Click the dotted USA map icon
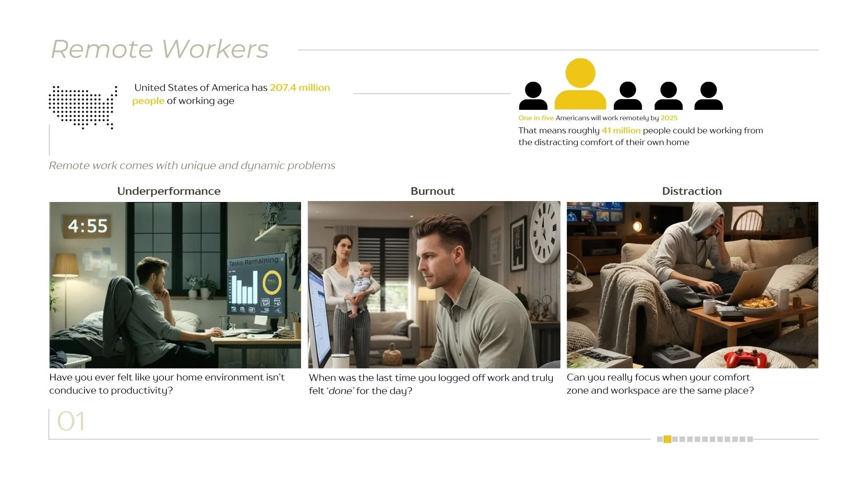Image resolution: width=868 pixels, height=488 pixels. click(x=83, y=107)
